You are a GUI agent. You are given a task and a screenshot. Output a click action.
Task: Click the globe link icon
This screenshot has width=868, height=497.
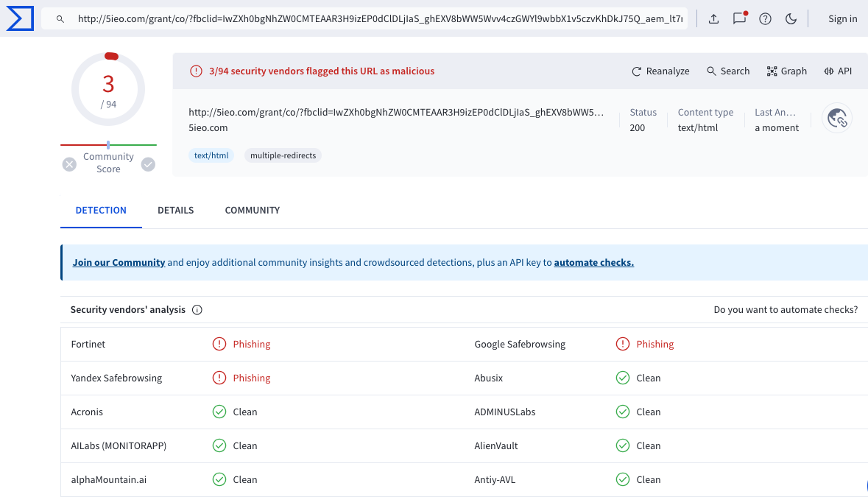coord(837,119)
